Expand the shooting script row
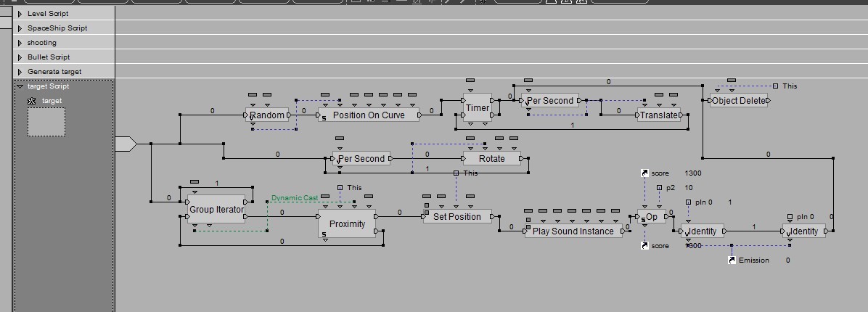The height and width of the screenshot is (312, 868). pyautogui.click(x=20, y=42)
